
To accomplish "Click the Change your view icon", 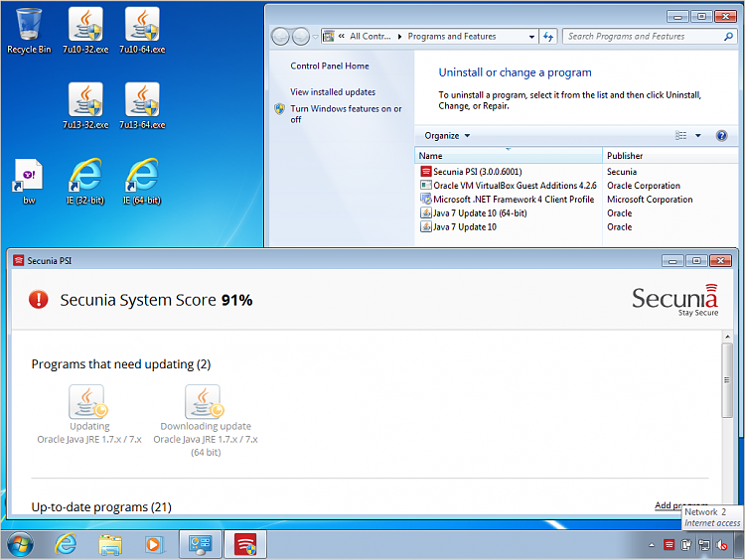I will point(680,136).
